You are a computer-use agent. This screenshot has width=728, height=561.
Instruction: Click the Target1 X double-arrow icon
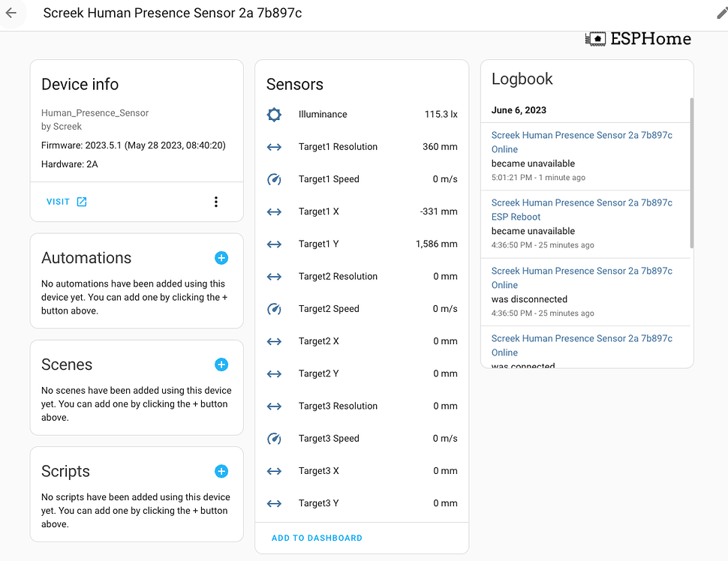pyautogui.click(x=273, y=211)
